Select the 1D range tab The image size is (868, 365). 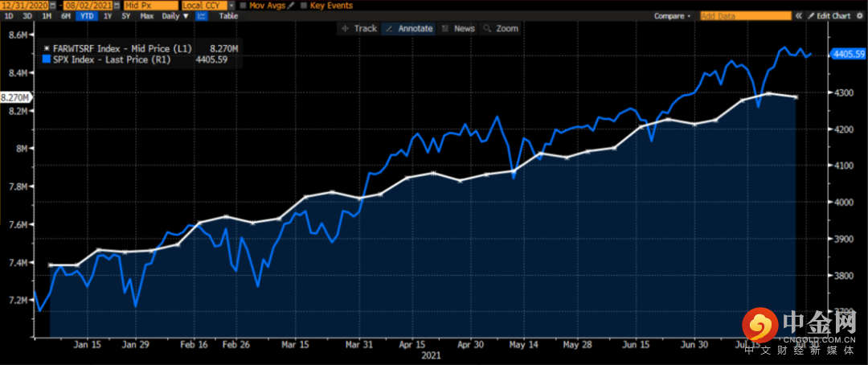click(9, 16)
